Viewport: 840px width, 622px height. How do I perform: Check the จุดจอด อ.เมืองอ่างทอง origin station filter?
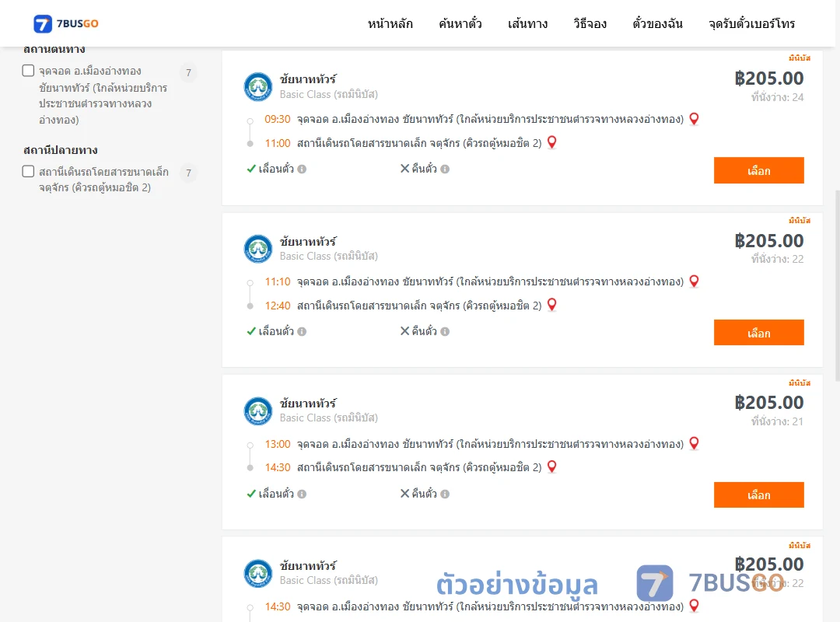tap(29, 71)
